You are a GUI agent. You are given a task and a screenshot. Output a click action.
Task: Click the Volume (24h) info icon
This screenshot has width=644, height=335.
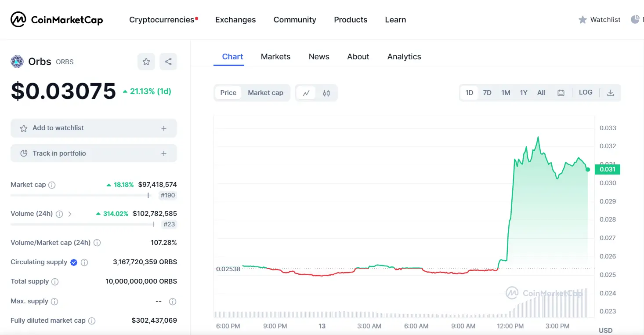(59, 214)
